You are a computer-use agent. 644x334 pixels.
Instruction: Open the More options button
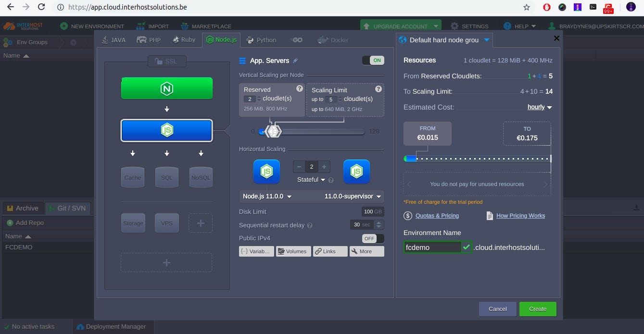pyautogui.click(x=366, y=251)
